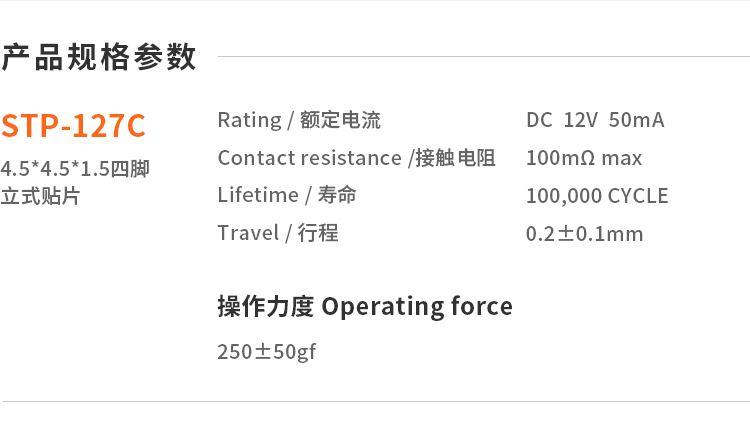Image resolution: width=750 pixels, height=423 pixels.
Task: Click the Travel / 行程 label
Action: click(x=278, y=233)
